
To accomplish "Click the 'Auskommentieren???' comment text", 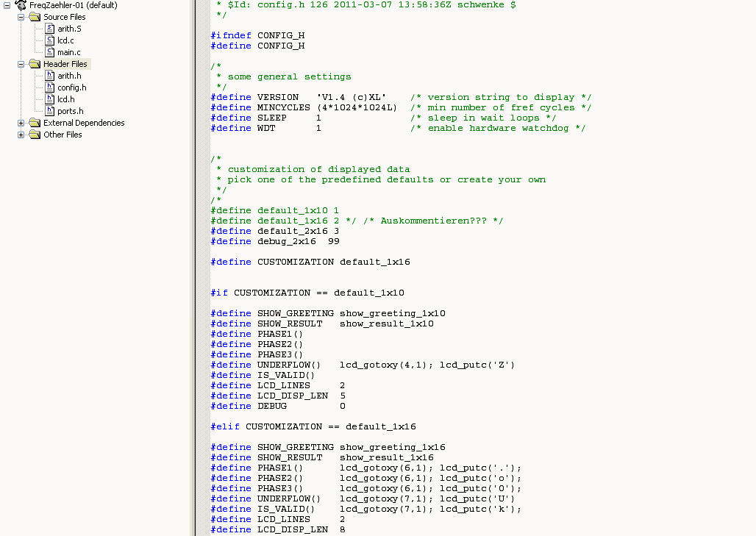I will pos(433,221).
